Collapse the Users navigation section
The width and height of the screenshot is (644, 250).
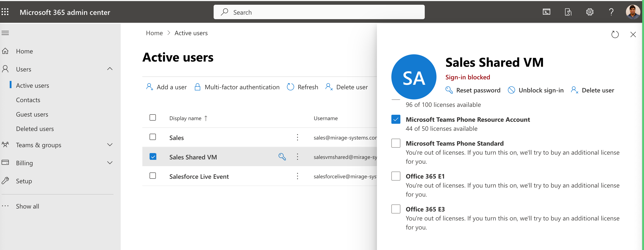110,69
